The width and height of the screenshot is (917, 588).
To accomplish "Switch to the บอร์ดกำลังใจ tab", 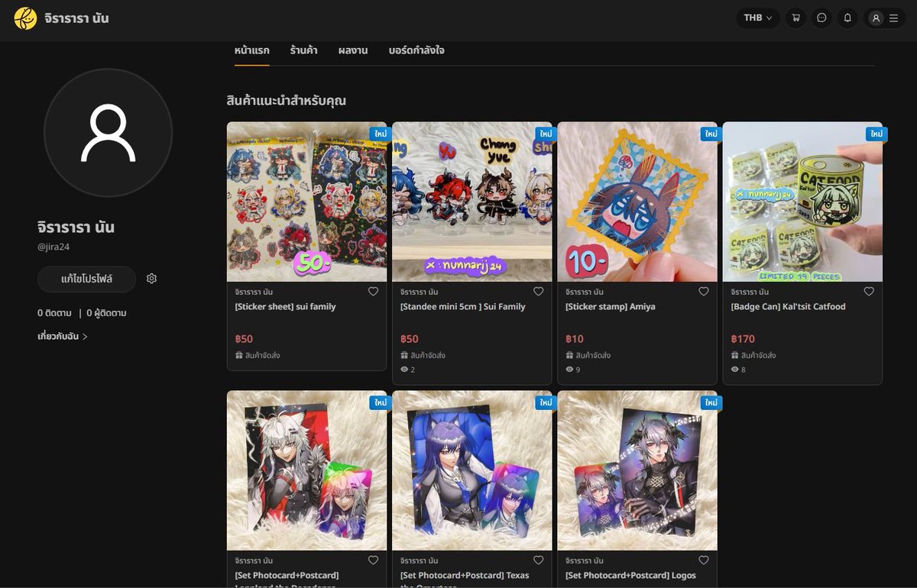I will (416, 50).
